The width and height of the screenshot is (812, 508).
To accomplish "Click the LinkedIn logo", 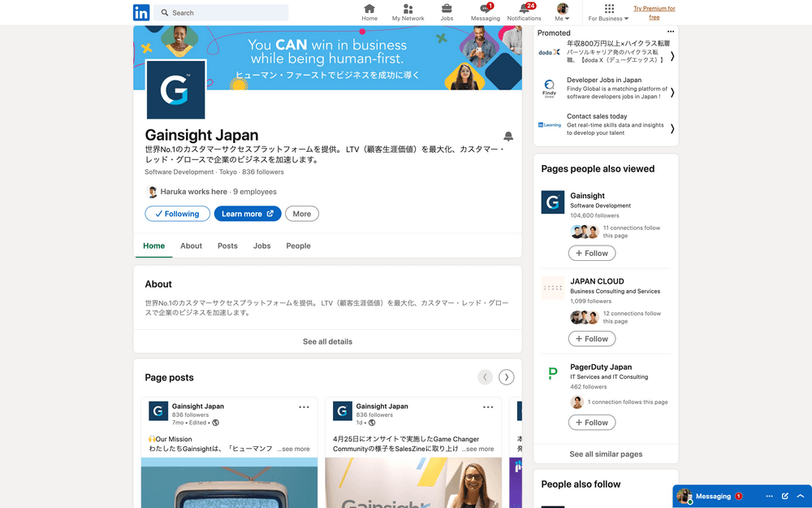I will (141, 12).
